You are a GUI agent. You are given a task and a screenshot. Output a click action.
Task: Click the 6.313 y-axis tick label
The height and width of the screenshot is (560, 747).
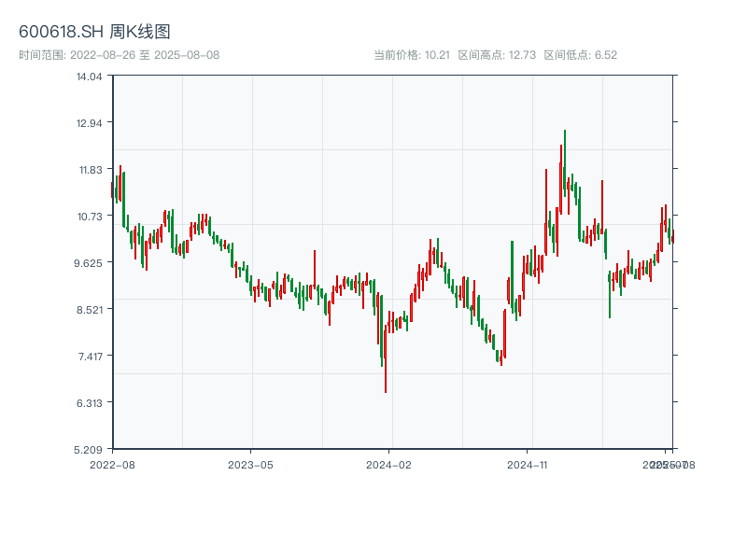90,403
